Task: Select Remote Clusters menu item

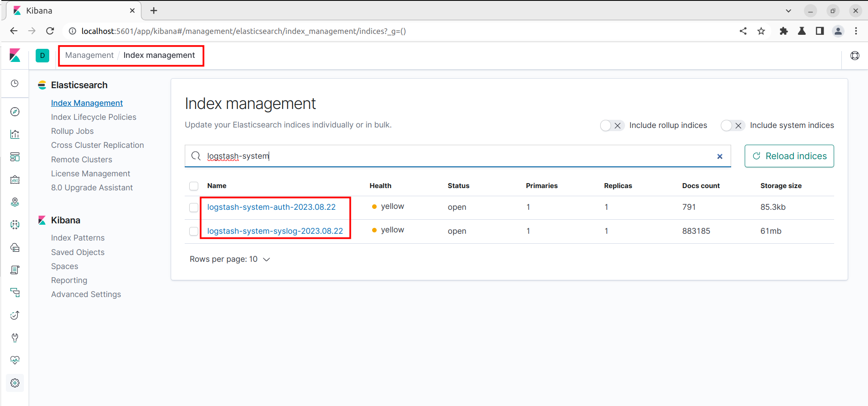Action: 81,160
